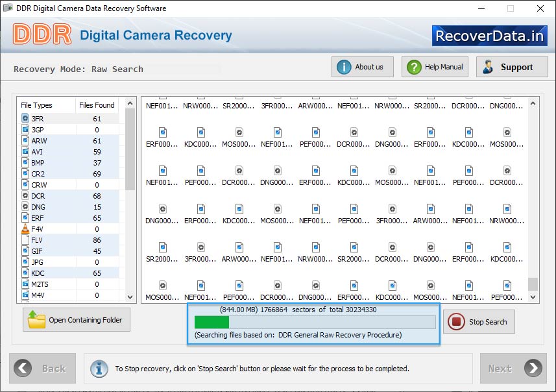Click file types list down arrow
The height and width of the screenshot is (392, 556).
coord(130,297)
